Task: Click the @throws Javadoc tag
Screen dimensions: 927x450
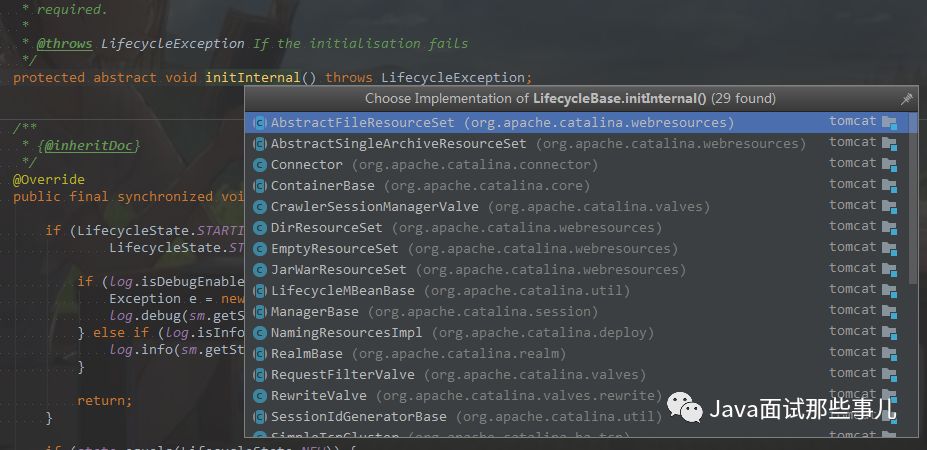Action: (64, 44)
